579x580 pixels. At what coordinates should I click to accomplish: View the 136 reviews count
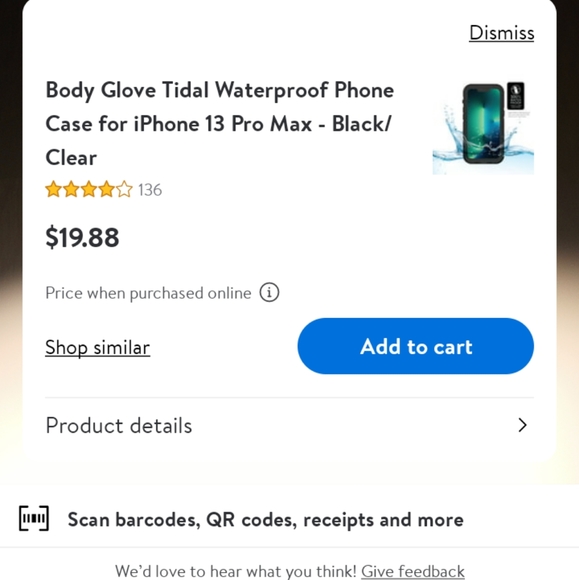click(150, 190)
